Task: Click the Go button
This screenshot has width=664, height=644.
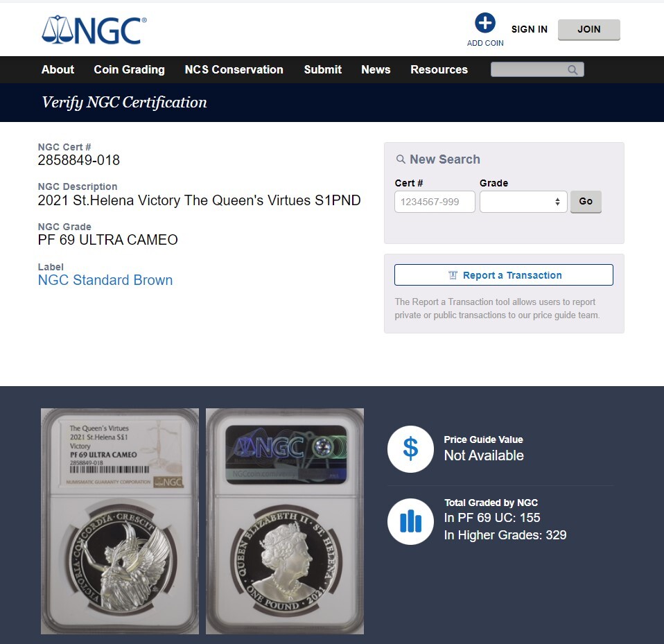Action: point(586,202)
